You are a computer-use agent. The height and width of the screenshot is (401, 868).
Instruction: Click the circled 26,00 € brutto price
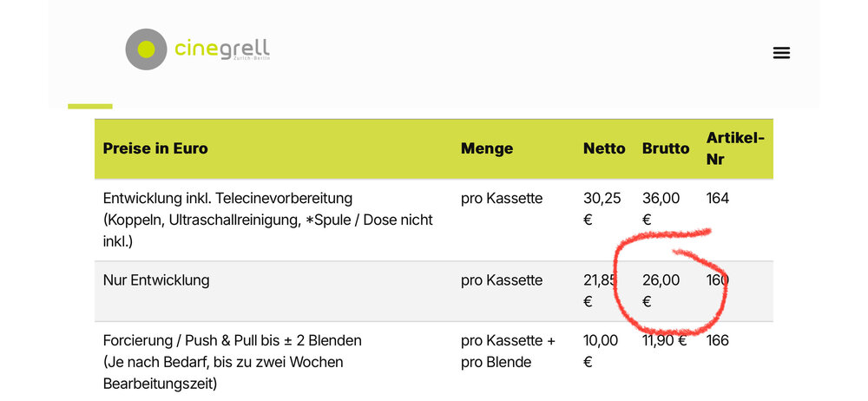coord(661,290)
